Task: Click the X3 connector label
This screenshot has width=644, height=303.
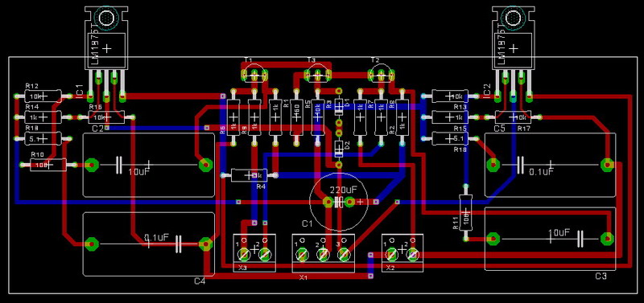Action: (242, 268)
